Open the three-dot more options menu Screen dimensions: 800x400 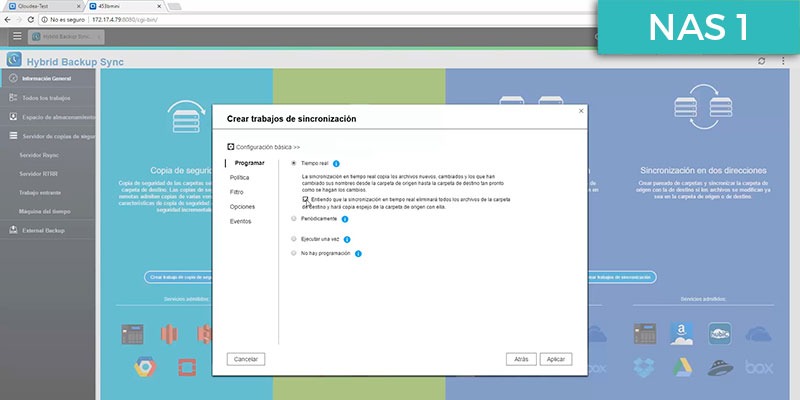[783, 61]
